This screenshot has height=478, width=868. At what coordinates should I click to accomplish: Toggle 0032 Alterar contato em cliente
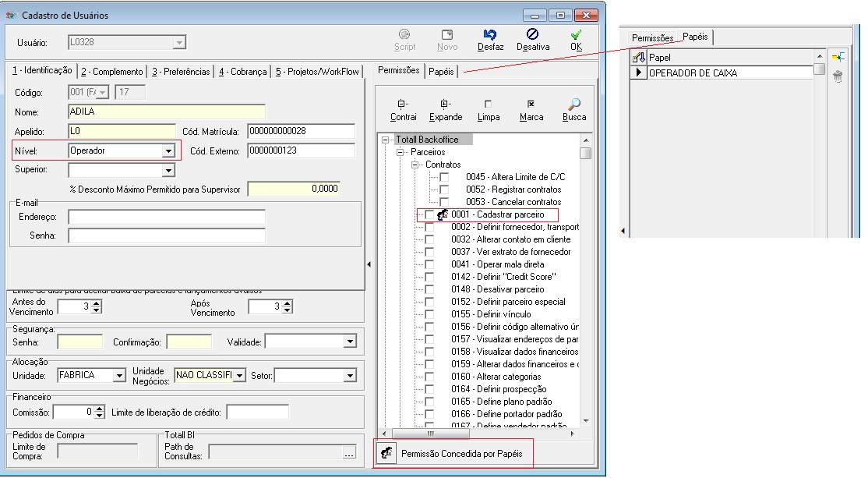(x=429, y=239)
